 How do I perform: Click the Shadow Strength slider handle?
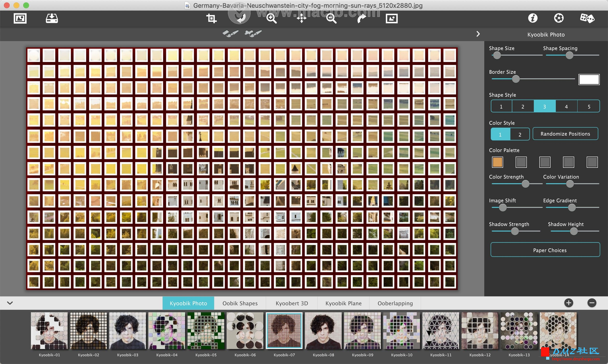[515, 231]
